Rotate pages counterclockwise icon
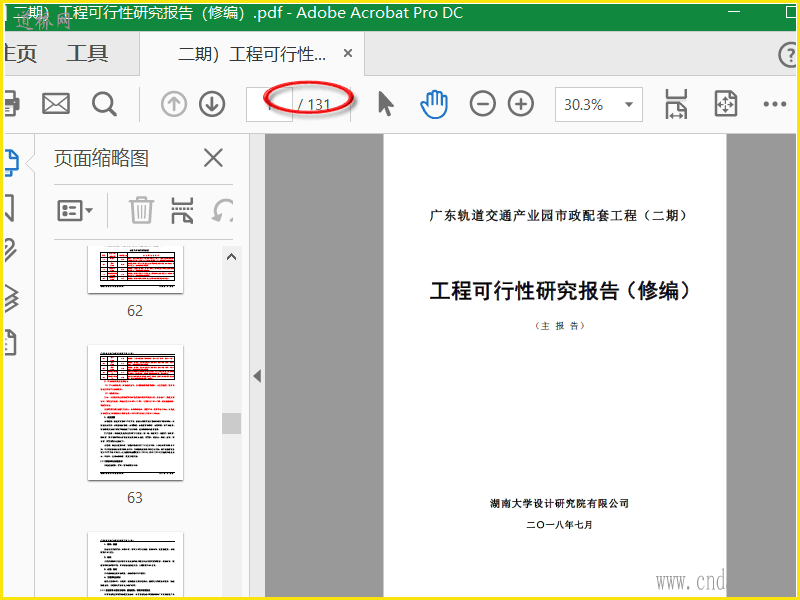This screenshot has height=600, width=800. 223,210
